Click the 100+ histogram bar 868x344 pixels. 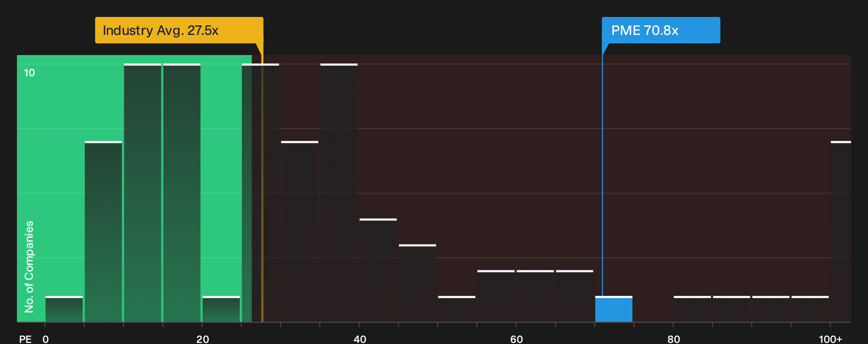tap(841, 232)
